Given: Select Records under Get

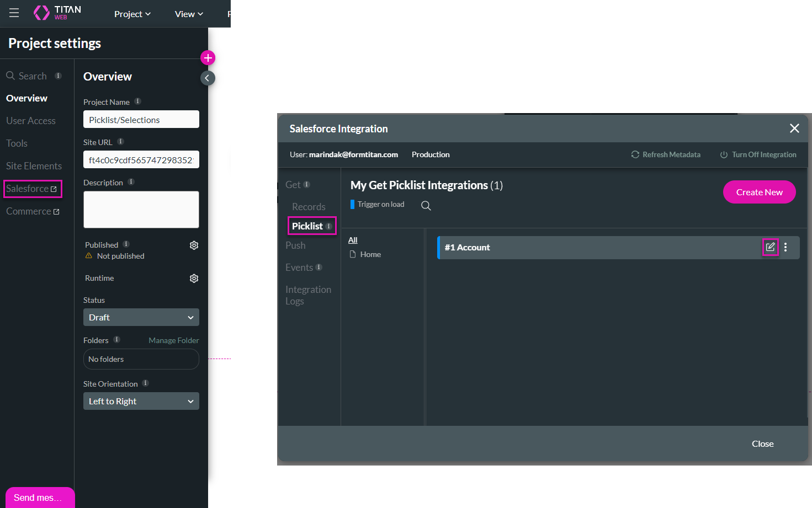Looking at the screenshot, I should point(309,207).
